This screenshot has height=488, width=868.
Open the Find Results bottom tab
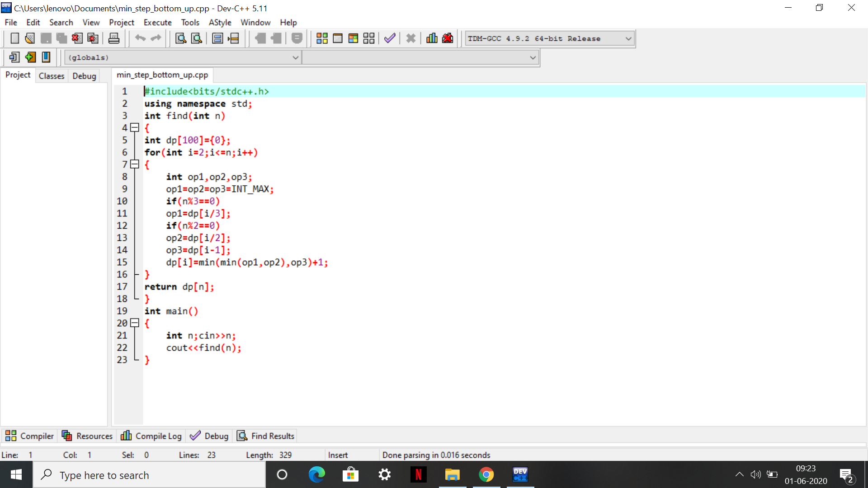click(266, 436)
